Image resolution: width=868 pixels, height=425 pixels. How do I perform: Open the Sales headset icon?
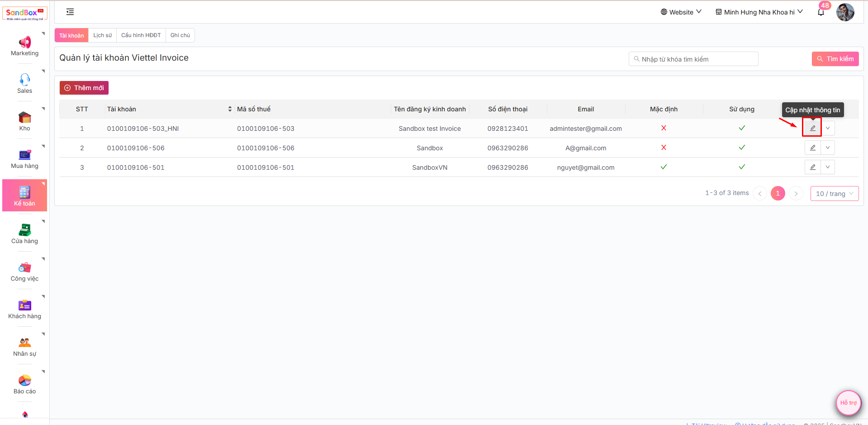(24, 80)
